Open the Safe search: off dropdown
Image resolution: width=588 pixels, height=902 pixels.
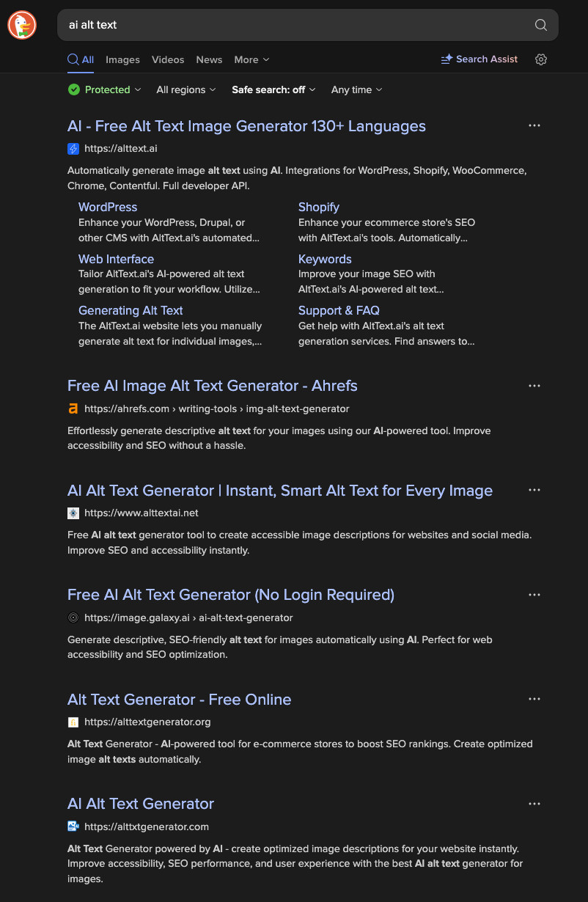pos(273,89)
